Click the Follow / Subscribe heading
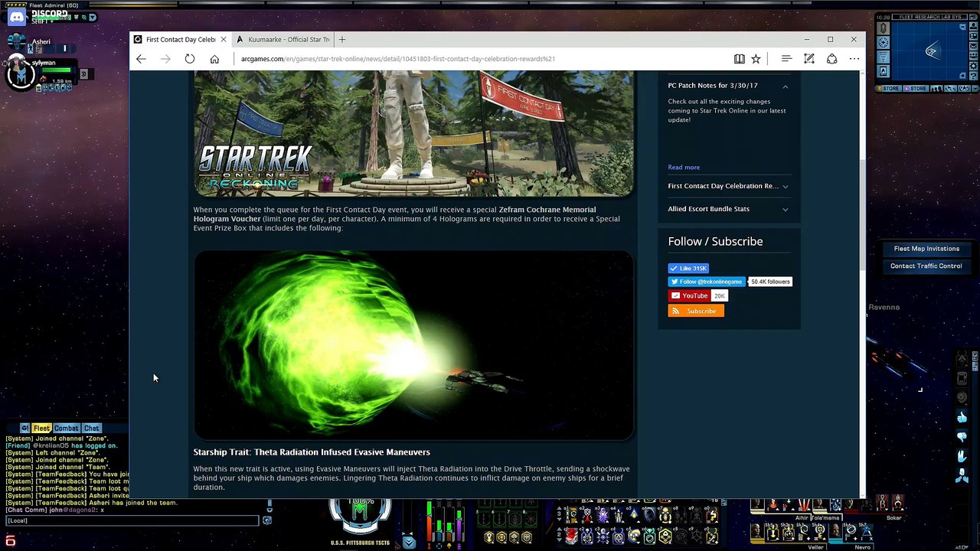The image size is (980, 551). (x=715, y=241)
